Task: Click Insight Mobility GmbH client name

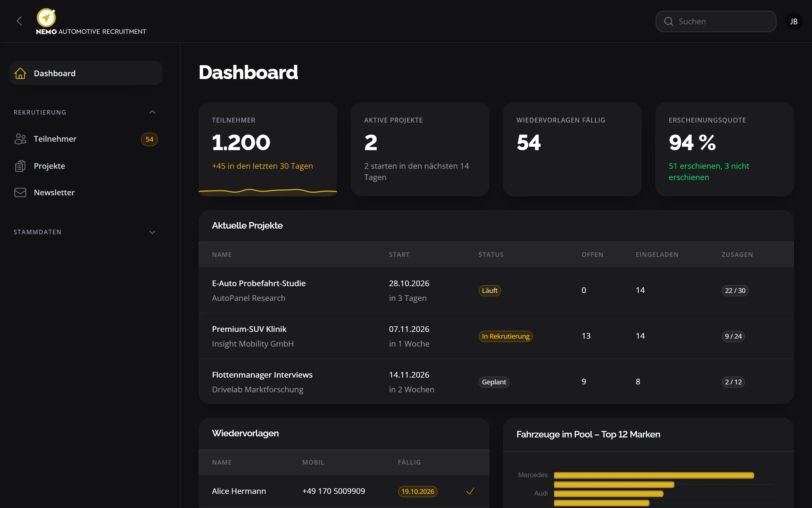Action: coord(253,344)
